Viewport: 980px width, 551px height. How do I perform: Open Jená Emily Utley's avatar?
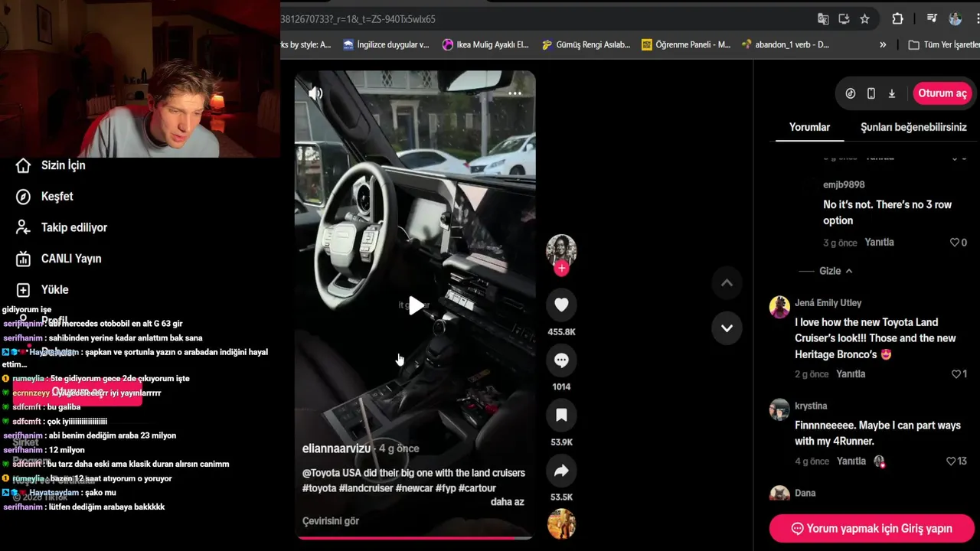[x=779, y=307]
